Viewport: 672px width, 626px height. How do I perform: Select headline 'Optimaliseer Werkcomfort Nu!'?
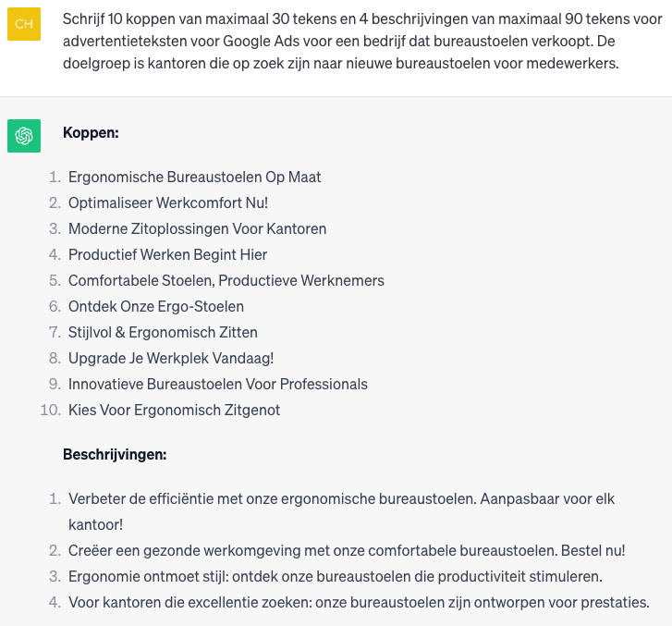[168, 203]
